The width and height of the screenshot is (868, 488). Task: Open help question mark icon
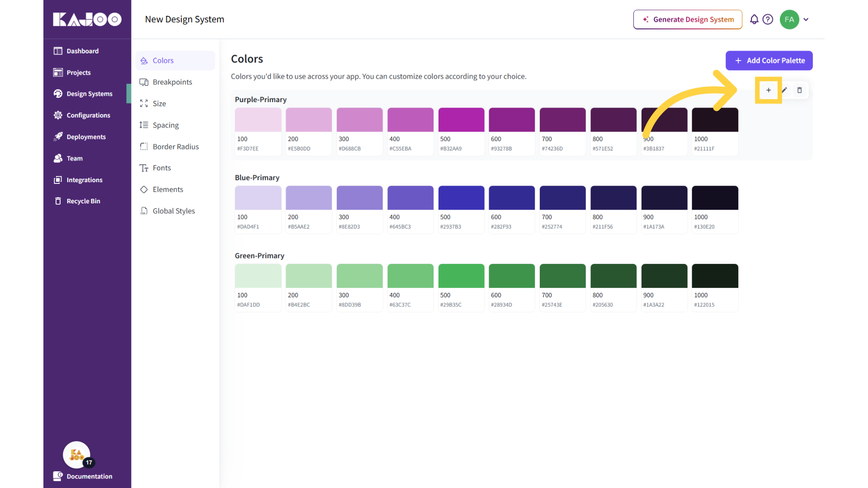click(768, 19)
